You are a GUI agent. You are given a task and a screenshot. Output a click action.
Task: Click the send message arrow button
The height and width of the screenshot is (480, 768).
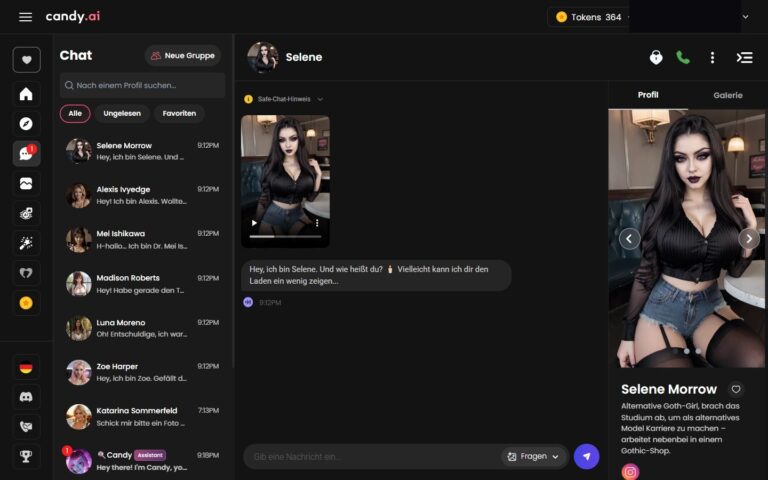586,456
